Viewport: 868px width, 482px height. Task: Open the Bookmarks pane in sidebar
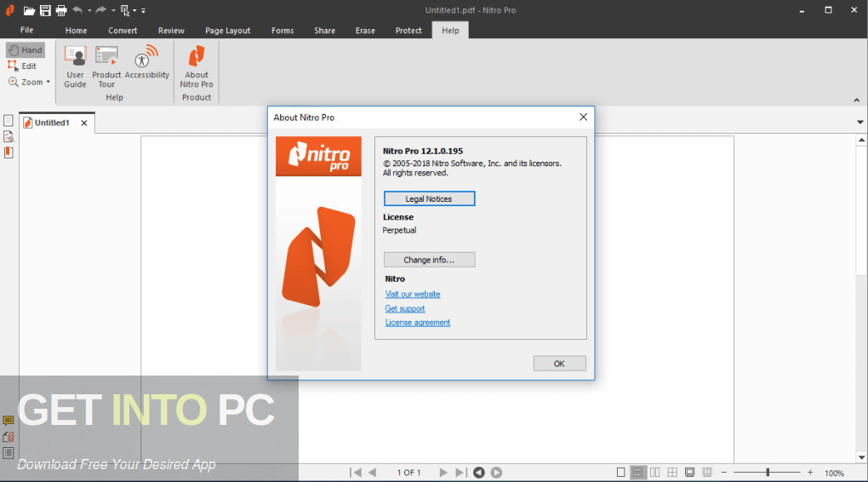[x=9, y=152]
